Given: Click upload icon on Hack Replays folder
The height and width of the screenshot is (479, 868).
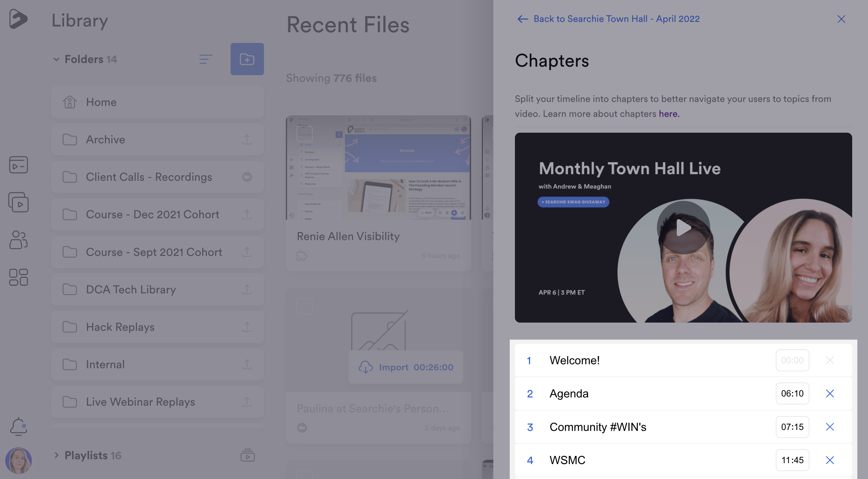Looking at the screenshot, I should click(247, 327).
